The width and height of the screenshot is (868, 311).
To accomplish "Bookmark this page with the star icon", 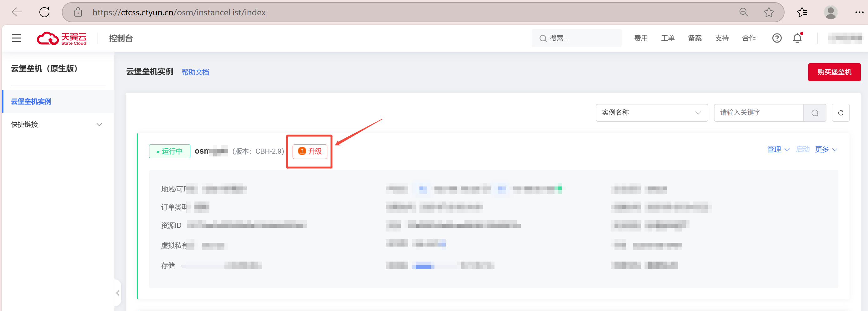I will point(769,13).
